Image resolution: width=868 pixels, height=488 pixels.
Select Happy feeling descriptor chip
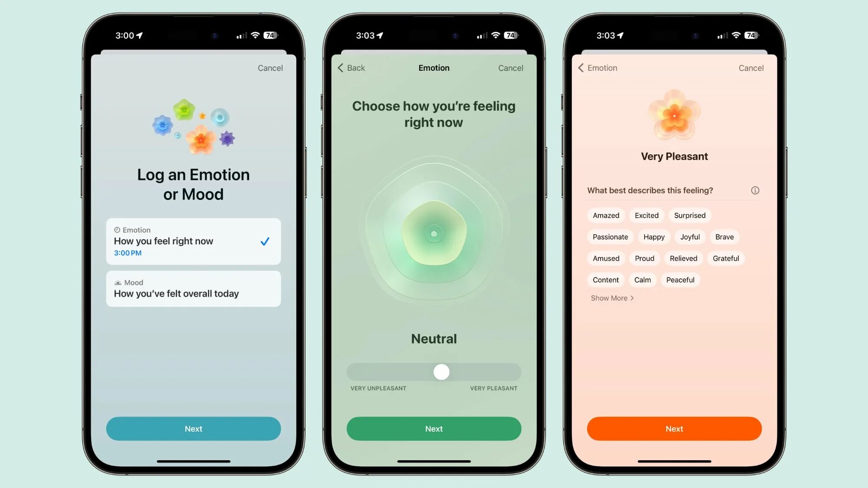653,236
